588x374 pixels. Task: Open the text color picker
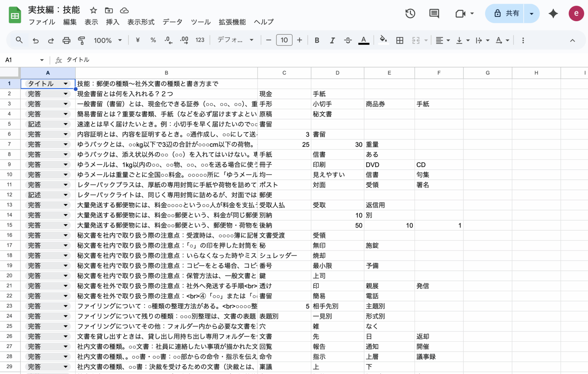[363, 41]
